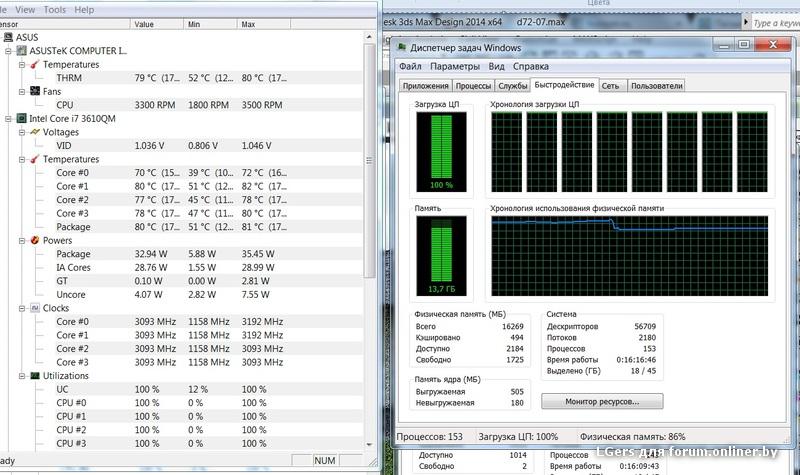Image resolution: width=800 pixels, height=475 pixels.
Task: Collapse the motherboard Temperatures node
Action: [22, 65]
